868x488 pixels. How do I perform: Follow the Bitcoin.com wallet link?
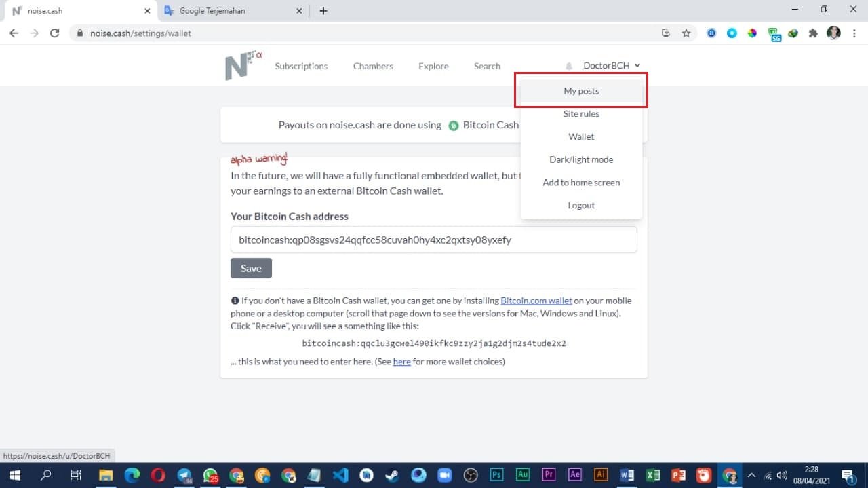(536, 301)
